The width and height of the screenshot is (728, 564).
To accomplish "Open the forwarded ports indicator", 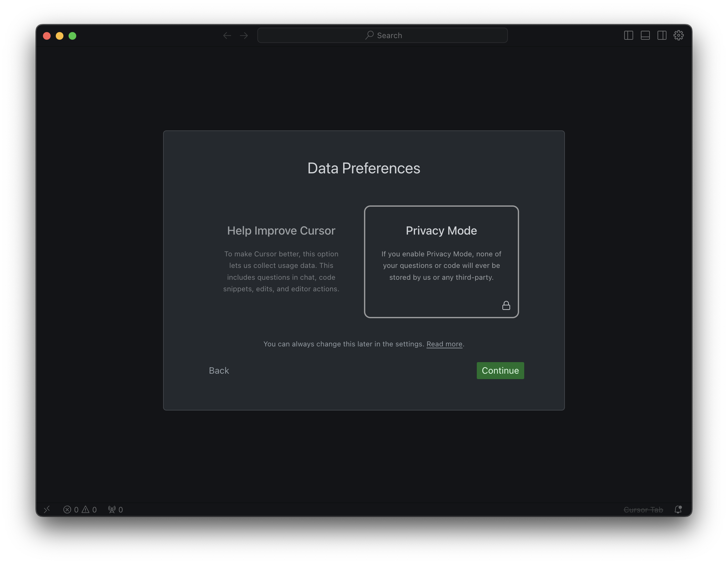I will (x=115, y=509).
